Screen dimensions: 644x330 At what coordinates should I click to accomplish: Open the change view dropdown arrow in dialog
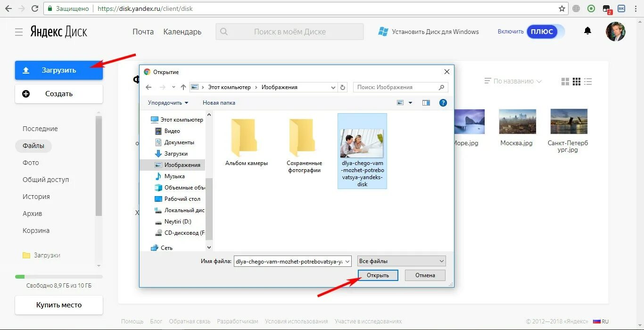(x=410, y=103)
